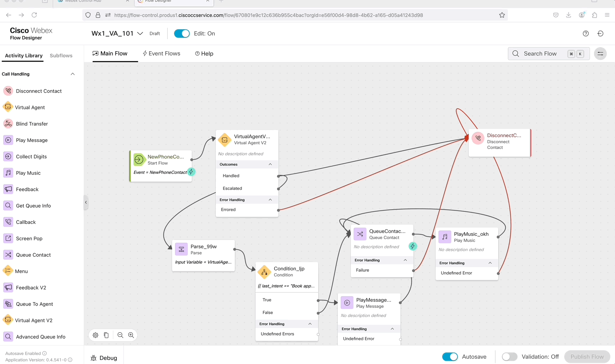Click the canvas zoom out icon
615x364 pixels.
[x=120, y=335]
